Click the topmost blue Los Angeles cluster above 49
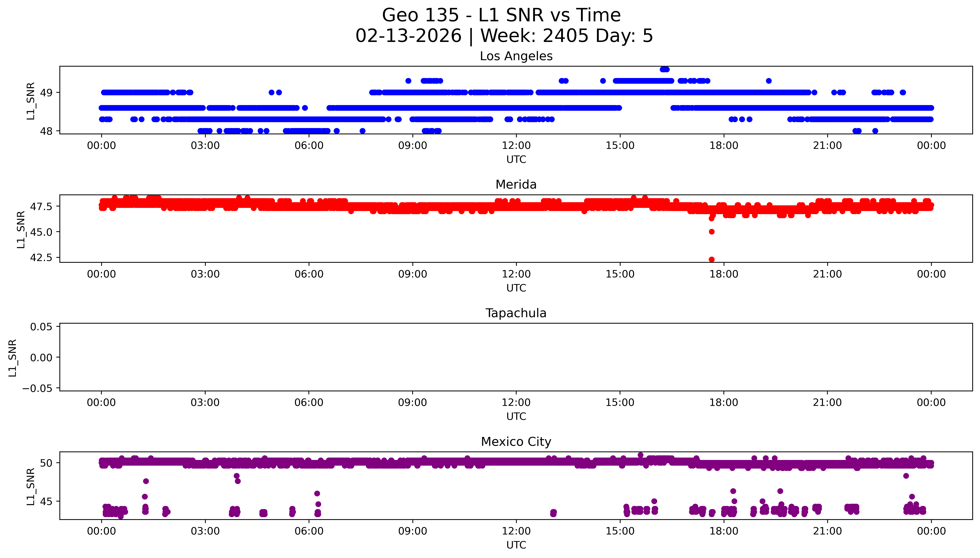This screenshot has width=980, height=558. 665,69
